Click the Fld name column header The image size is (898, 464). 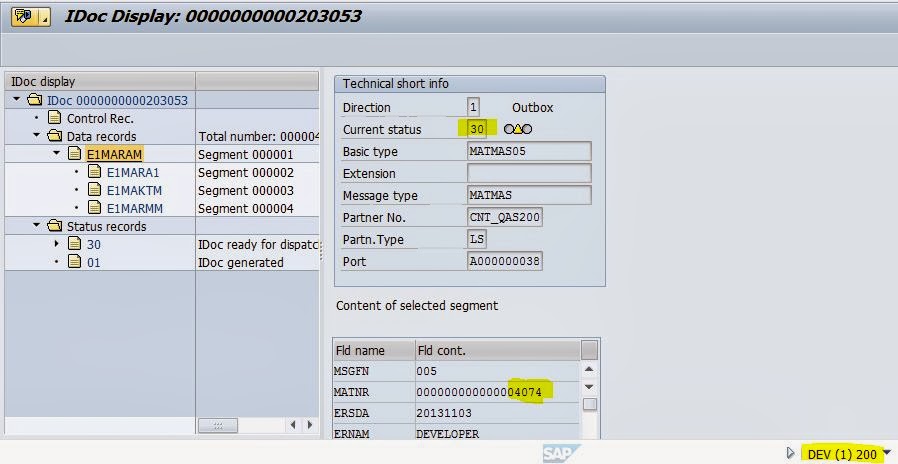click(374, 349)
